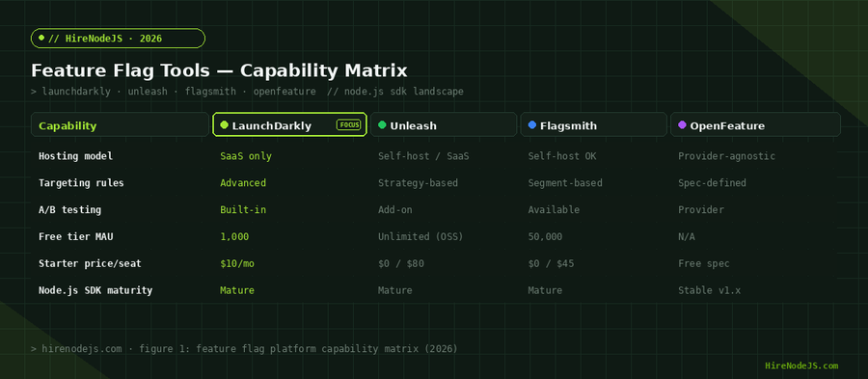The image size is (868, 379).
Task: Click the purple dot beside OpenFeature header
Action: 682,125
